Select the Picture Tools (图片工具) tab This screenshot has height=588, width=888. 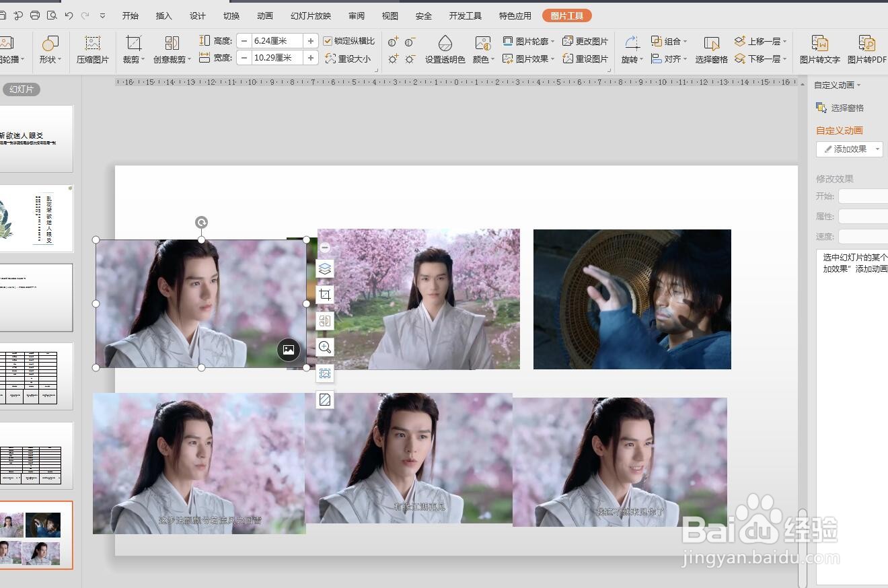tap(566, 15)
